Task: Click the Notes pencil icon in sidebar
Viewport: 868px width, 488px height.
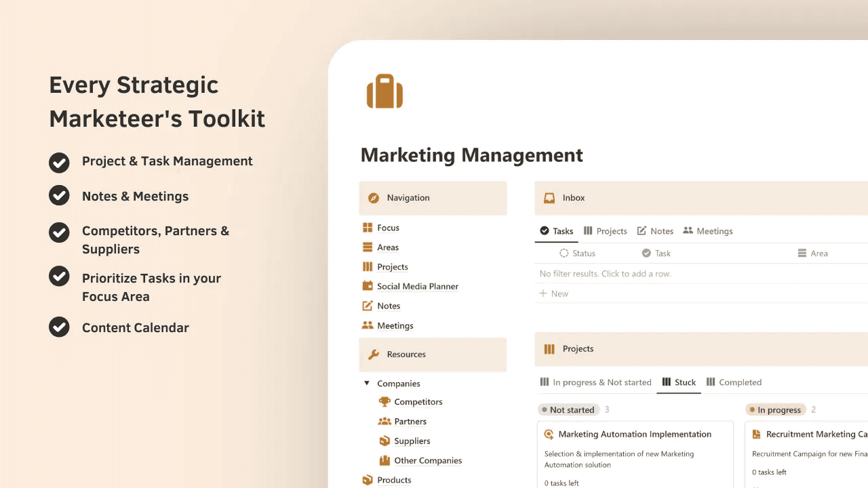Action: [x=368, y=306]
